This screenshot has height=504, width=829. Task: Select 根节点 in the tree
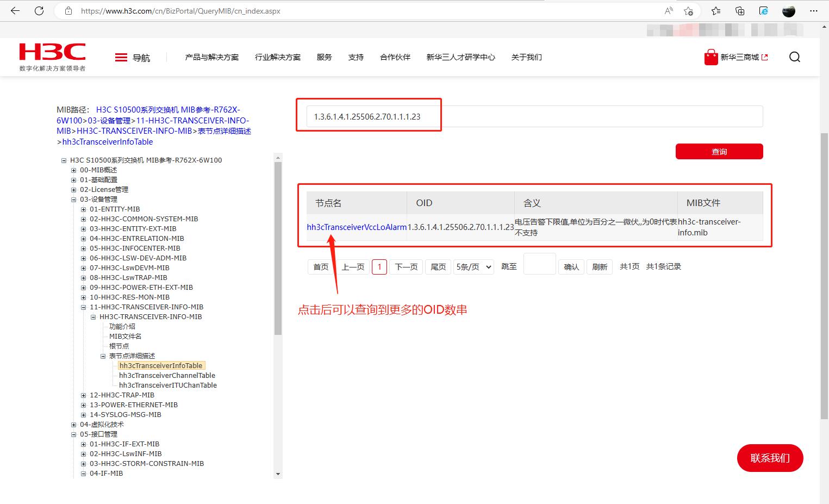coord(119,346)
